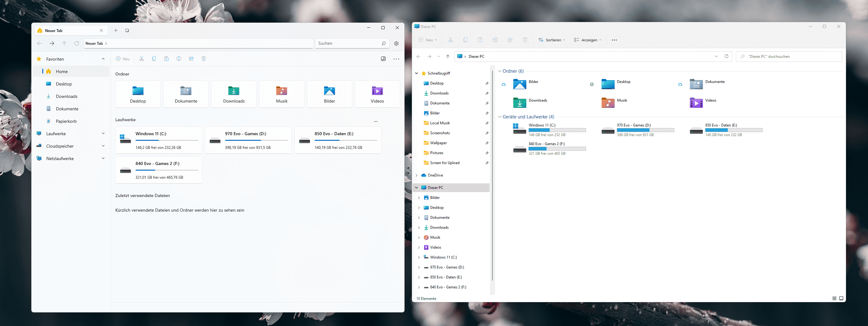Image resolution: width=868 pixels, height=326 pixels.
Task: Open the three-dot menu in Files app toolbar
Action: point(396,59)
